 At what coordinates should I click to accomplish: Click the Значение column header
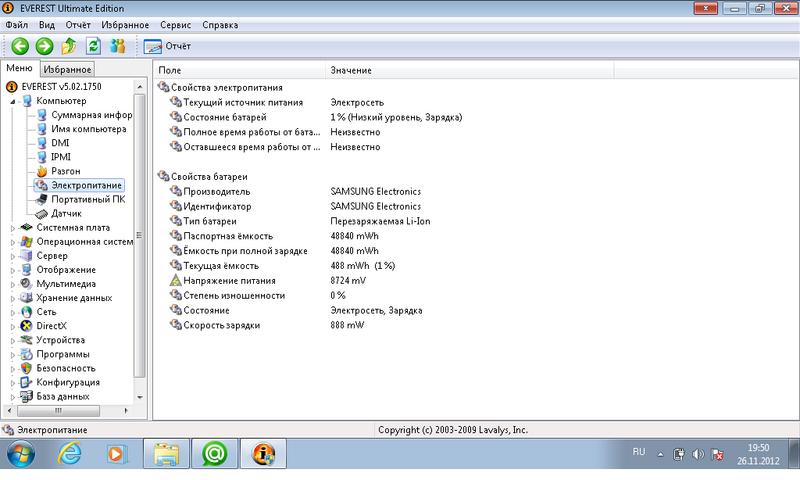(469, 70)
